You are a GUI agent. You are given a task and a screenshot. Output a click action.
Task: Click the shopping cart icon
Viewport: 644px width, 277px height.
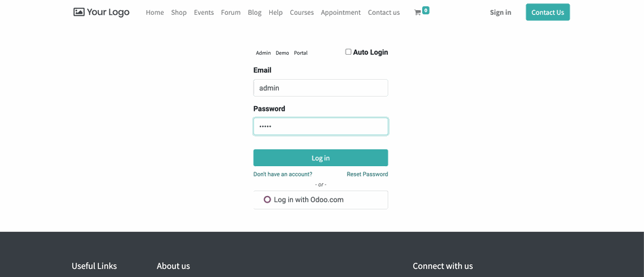coord(417,13)
